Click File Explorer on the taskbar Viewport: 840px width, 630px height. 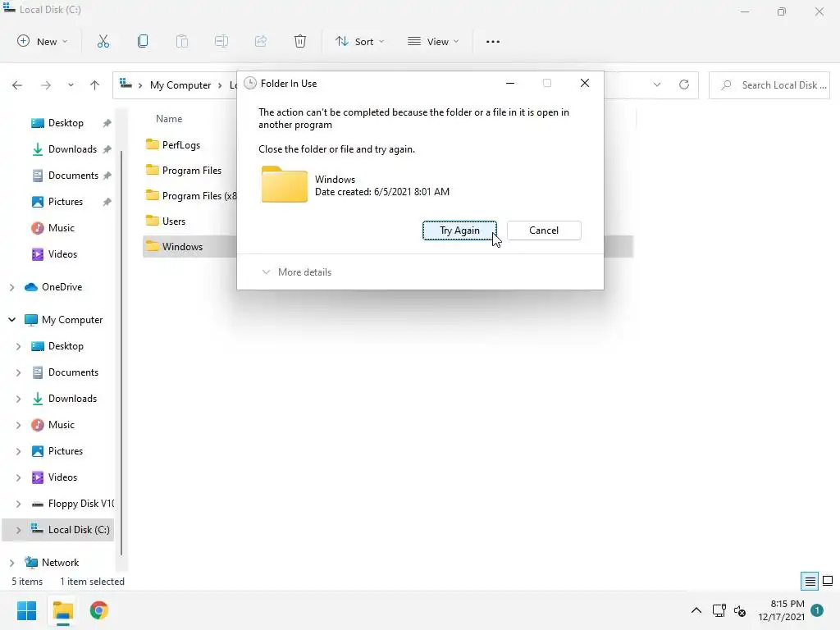62,610
